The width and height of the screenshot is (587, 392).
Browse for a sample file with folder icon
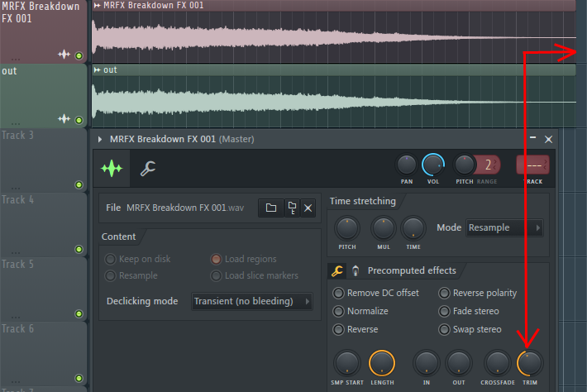click(x=271, y=208)
